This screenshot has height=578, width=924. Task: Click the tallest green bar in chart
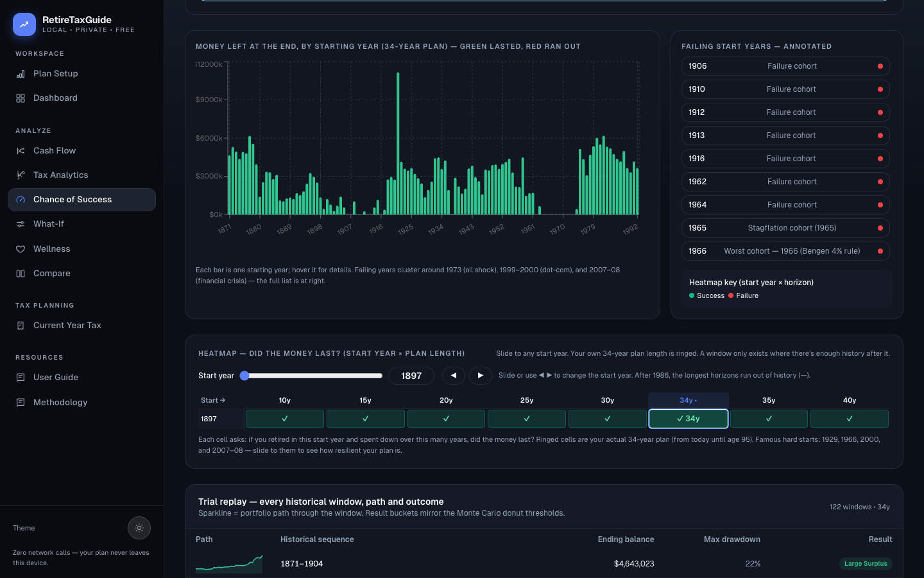[x=398, y=143]
